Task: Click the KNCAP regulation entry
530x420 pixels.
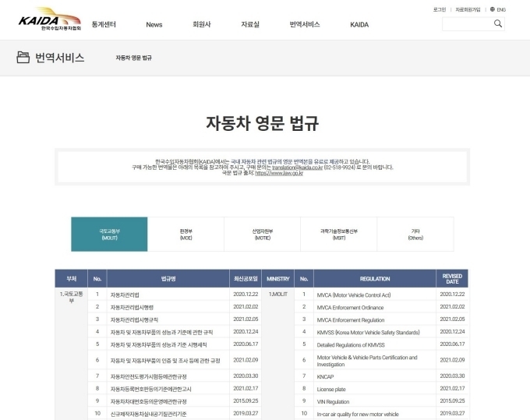Action: point(325,376)
